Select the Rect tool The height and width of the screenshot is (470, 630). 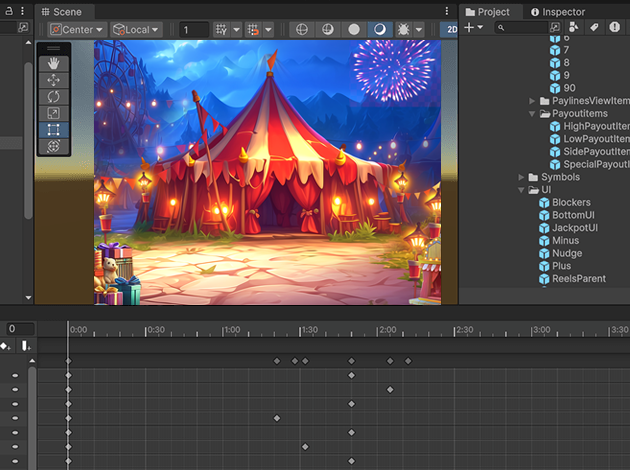[53, 130]
